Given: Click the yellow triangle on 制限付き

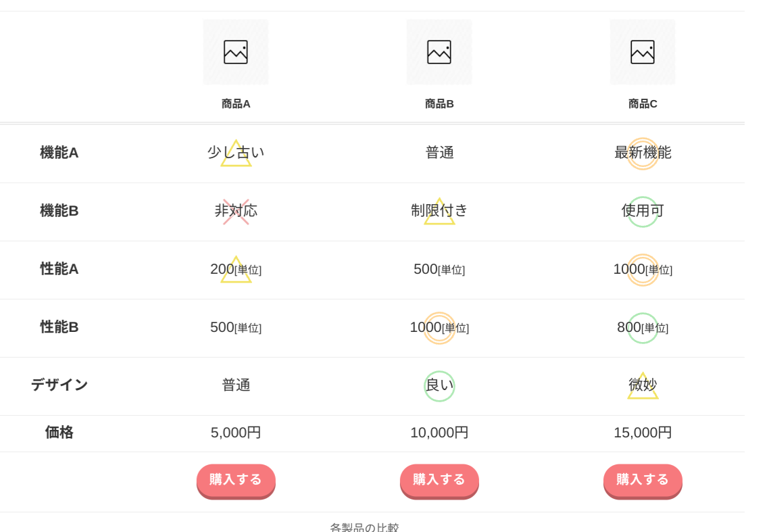Looking at the screenshot, I should coord(439,212).
